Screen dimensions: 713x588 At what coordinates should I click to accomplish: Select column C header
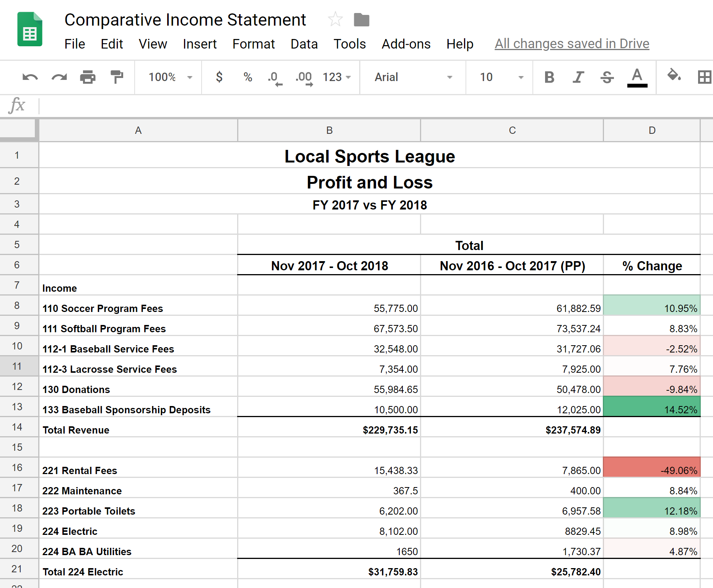tap(512, 130)
